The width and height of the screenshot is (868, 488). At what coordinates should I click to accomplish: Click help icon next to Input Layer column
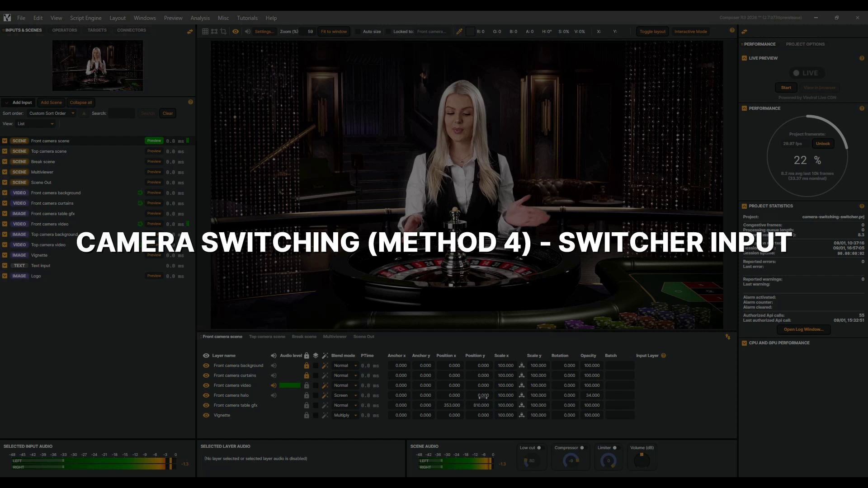664,356
